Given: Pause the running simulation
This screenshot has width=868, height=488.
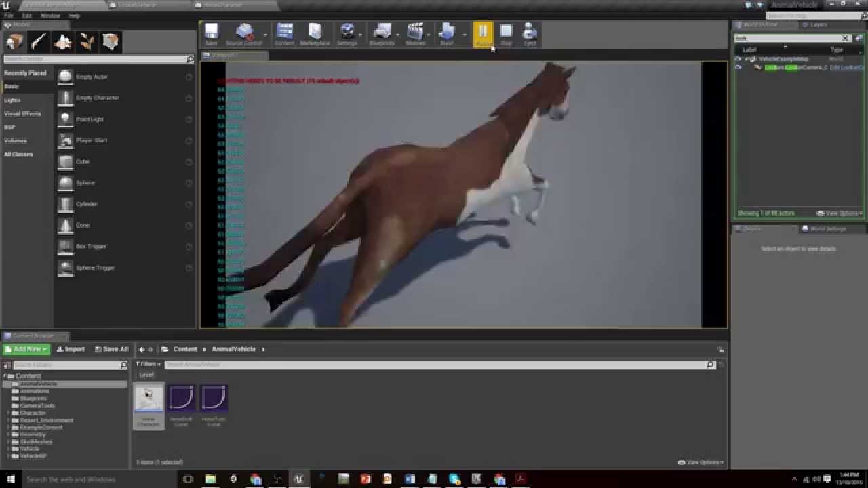Looking at the screenshot, I should pyautogui.click(x=483, y=34).
